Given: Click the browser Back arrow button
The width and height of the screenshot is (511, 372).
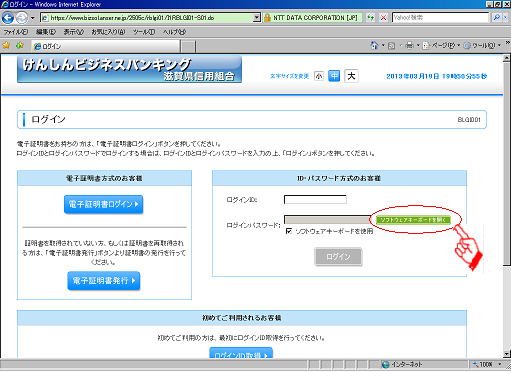Looking at the screenshot, I should (8, 18).
